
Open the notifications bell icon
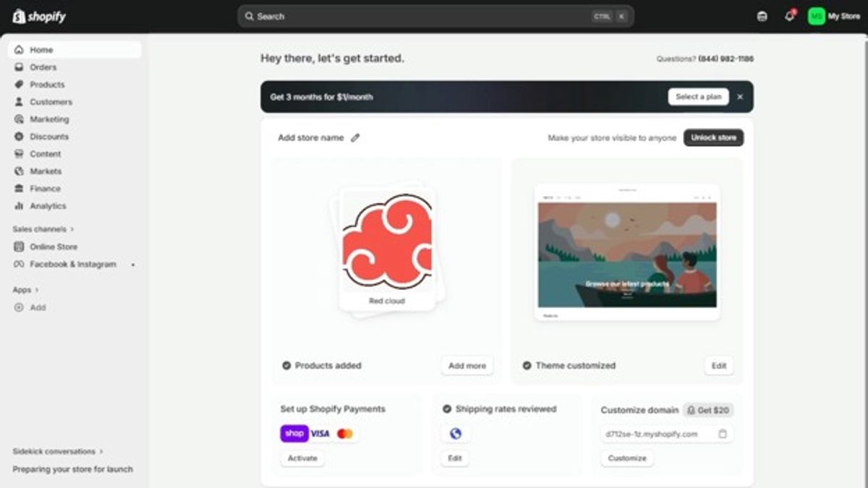click(x=789, y=16)
